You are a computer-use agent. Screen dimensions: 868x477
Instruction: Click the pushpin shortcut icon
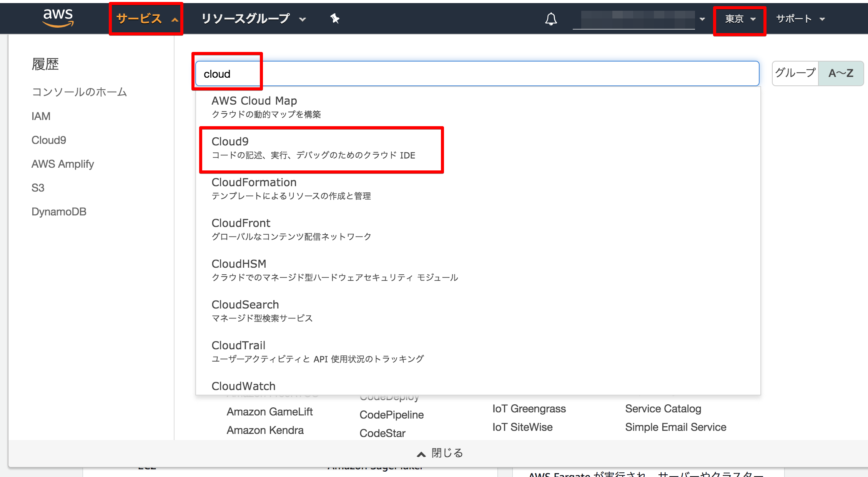pos(335,18)
